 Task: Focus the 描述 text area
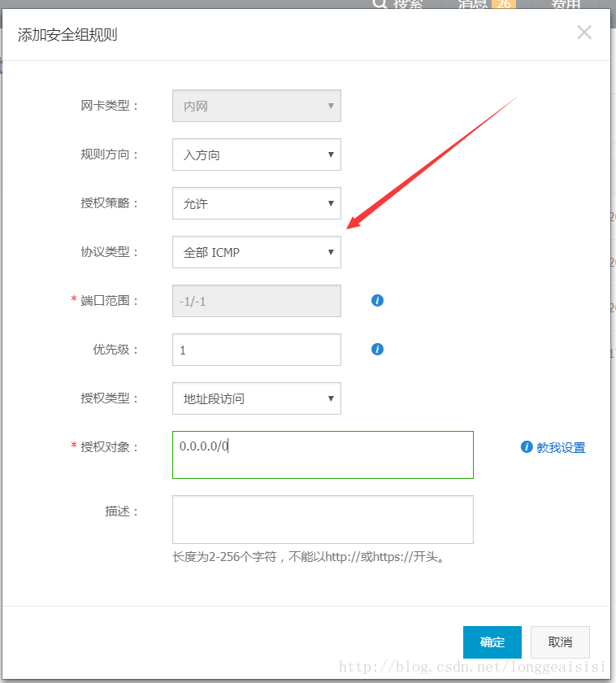tap(323, 520)
